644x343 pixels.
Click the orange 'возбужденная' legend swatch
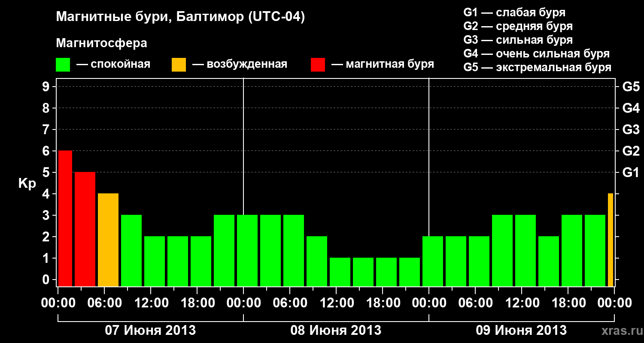[x=179, y=65]
